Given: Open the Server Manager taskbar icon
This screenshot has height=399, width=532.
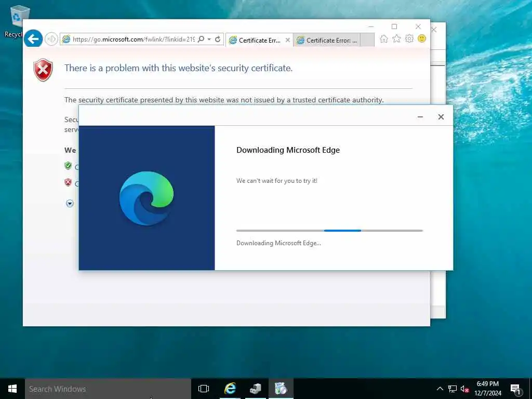Looking at the screenshot, I should 256,389.
